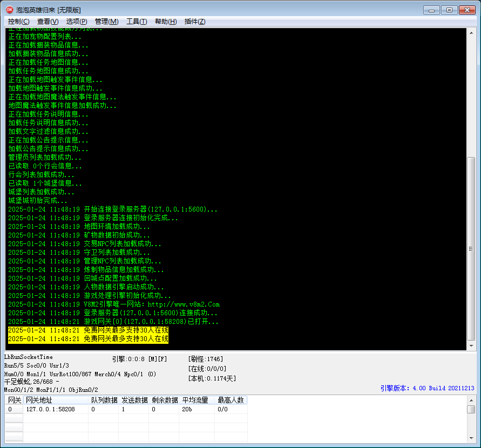Click the 千足蜈蚣,26/668 status line
This screenshot has width=481, height=448.
(32, 382)
